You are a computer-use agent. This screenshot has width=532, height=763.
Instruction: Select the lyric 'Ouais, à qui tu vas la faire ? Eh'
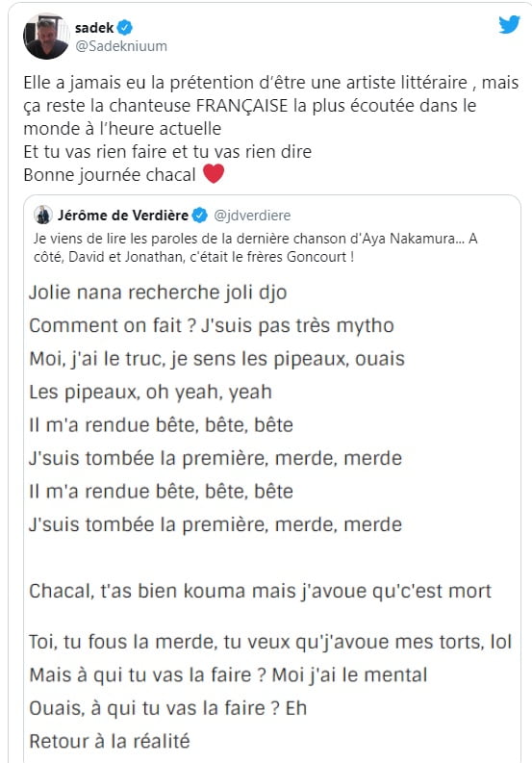coord(168,708)
